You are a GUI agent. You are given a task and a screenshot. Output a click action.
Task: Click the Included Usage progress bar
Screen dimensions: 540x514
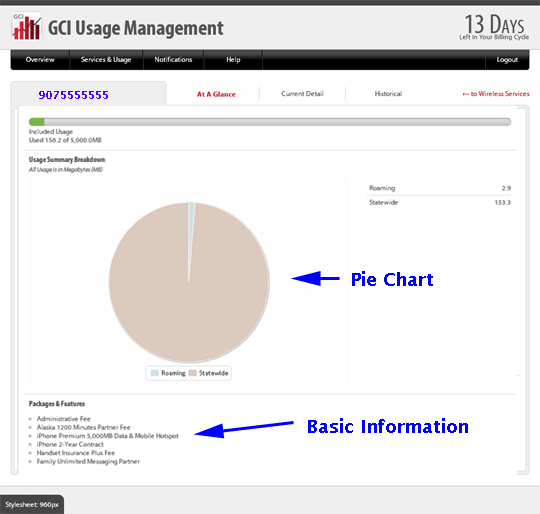tap(270, 122)
